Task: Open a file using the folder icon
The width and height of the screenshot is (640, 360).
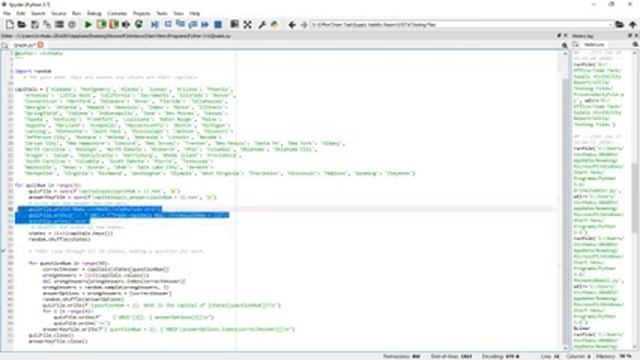Action: tap(22, 24)
